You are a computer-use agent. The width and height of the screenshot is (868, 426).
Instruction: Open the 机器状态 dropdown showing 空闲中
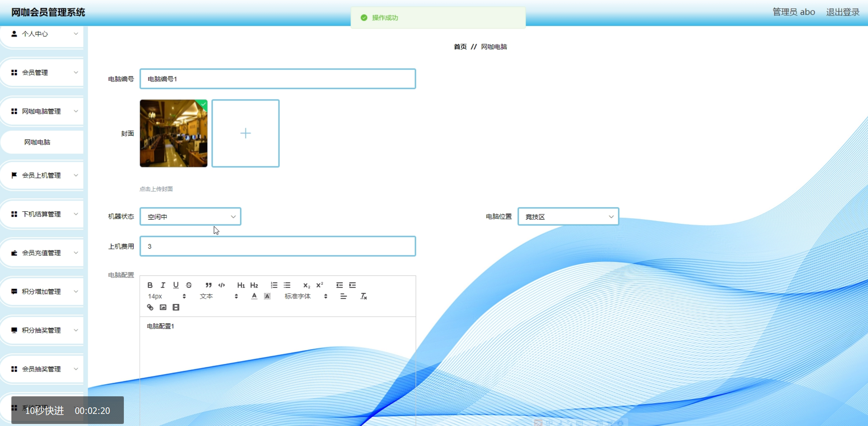190,216
